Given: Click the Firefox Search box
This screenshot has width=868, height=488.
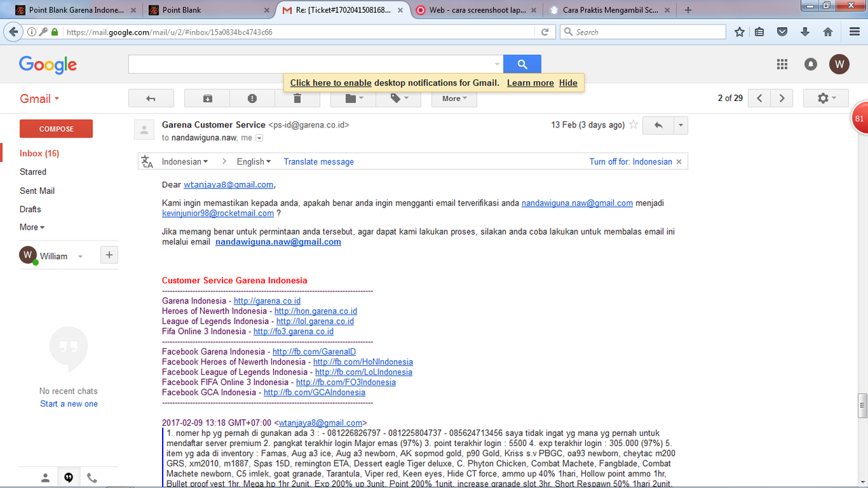Looking at the screenshot, I should pos(643,32).
